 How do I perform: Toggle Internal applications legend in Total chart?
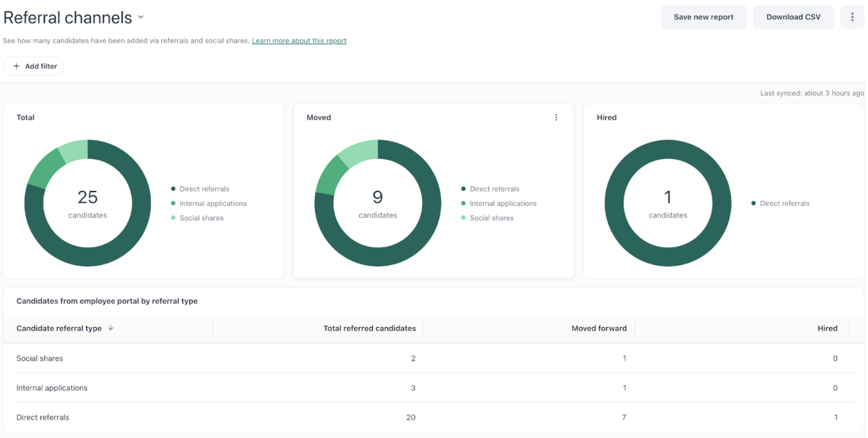point(212,203)
